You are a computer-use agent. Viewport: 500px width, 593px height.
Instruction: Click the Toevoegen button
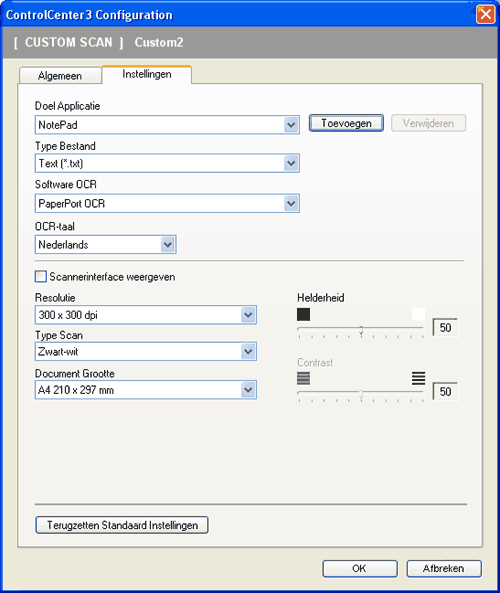click(x=346, y=123)
